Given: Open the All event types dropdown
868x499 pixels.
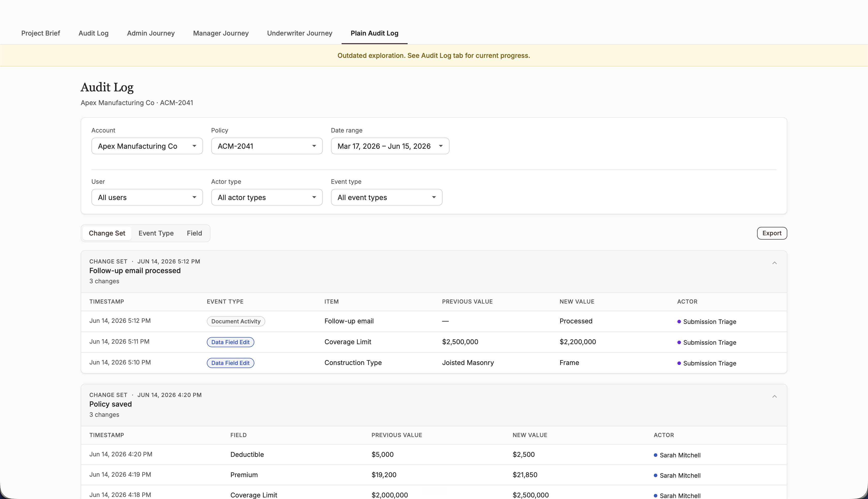Looking at the screenshot, I should [x=387, y=197].
